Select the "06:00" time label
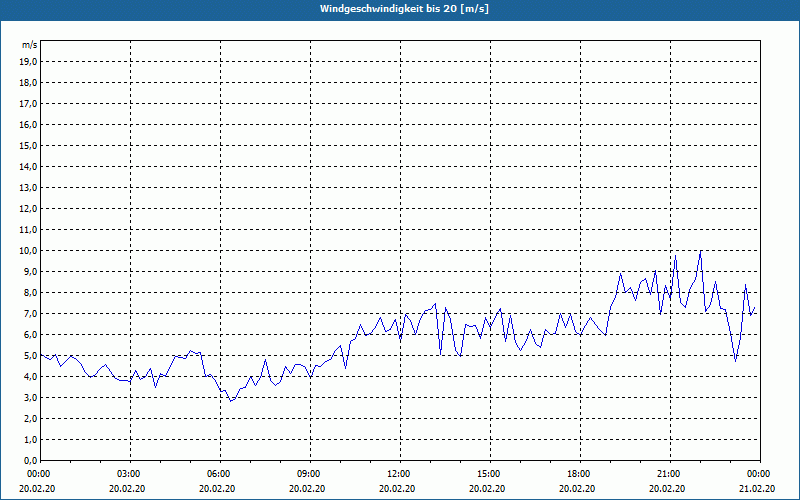 (220, 474)
